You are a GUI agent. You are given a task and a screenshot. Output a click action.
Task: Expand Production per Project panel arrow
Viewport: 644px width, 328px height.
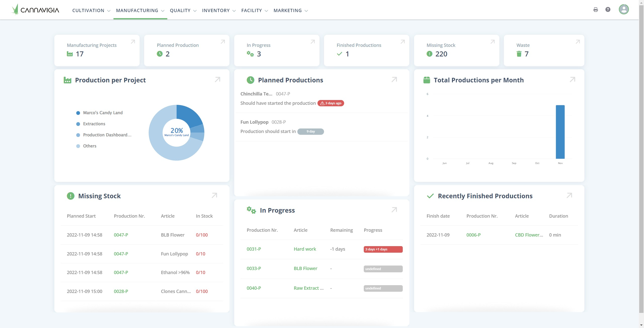coord(217,80)
